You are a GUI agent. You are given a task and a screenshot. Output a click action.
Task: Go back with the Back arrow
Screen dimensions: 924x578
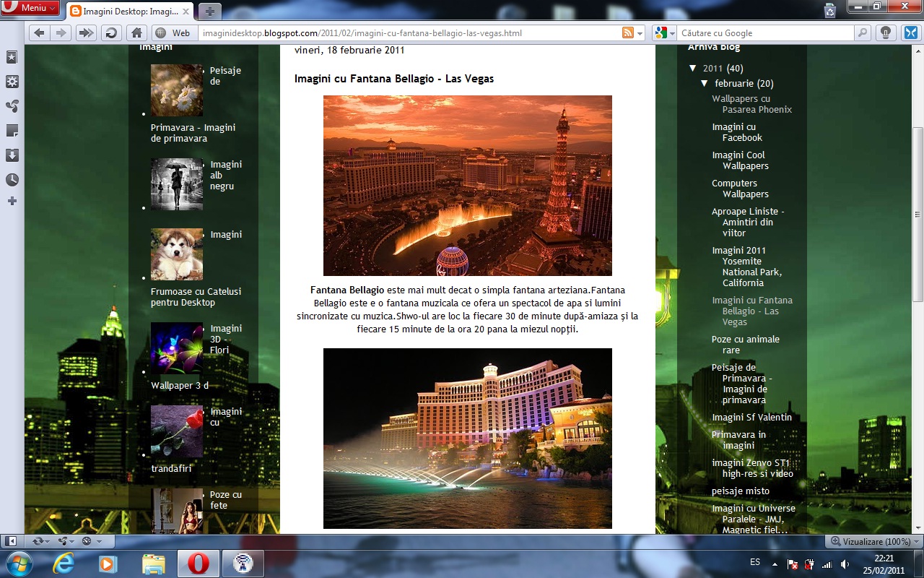click(x=39, y=33)
